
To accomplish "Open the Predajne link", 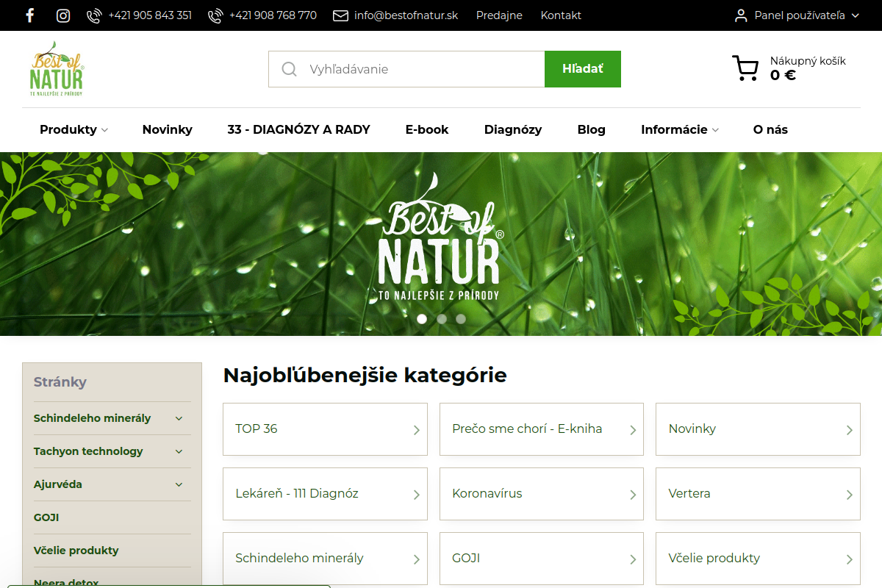I will [x=499, y=15].
